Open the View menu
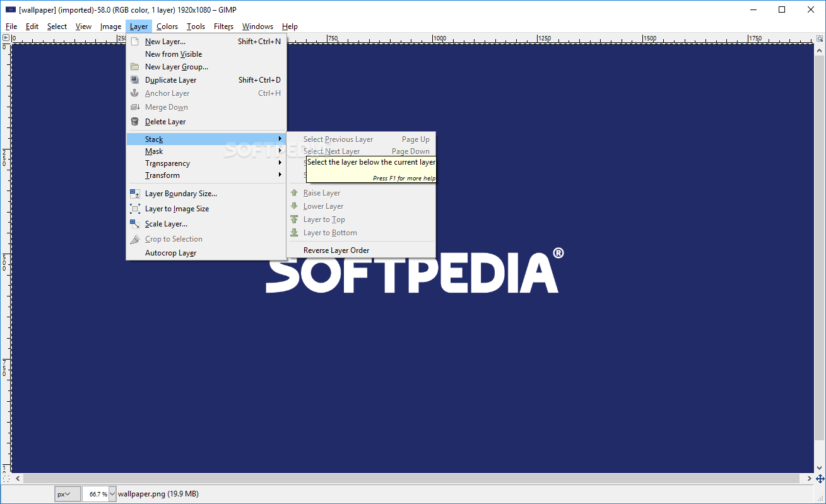 coord(83,26)
